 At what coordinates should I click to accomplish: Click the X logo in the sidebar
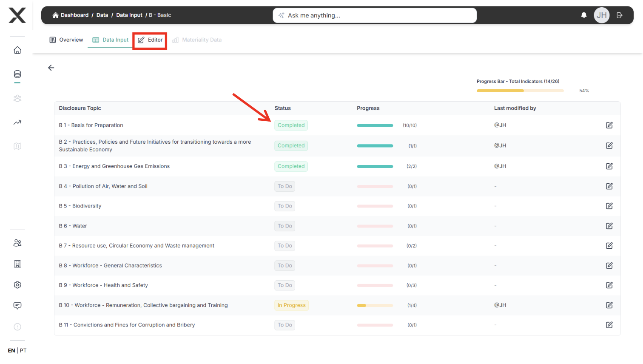coord(17,15)
